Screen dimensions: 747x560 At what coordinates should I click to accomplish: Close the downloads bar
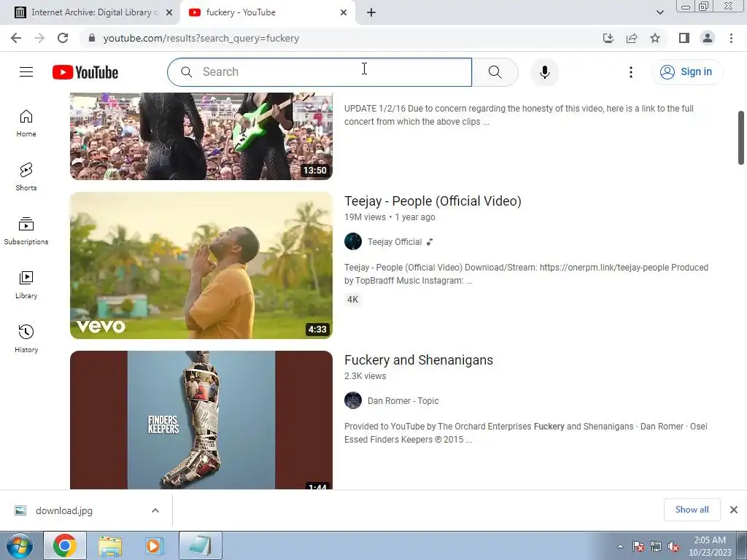(734, 510)
